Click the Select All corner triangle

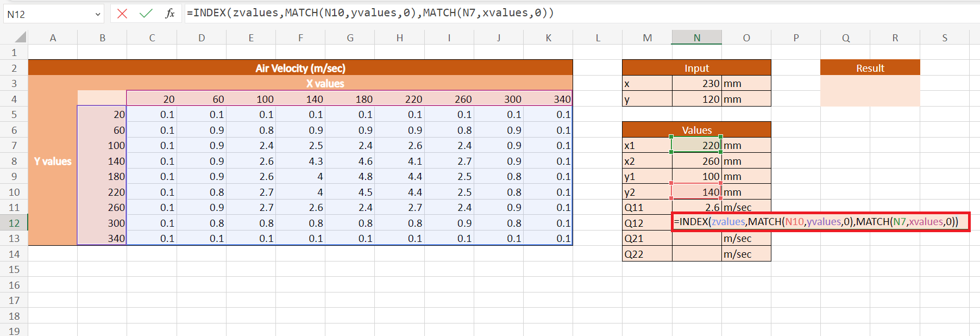[20, 38]
